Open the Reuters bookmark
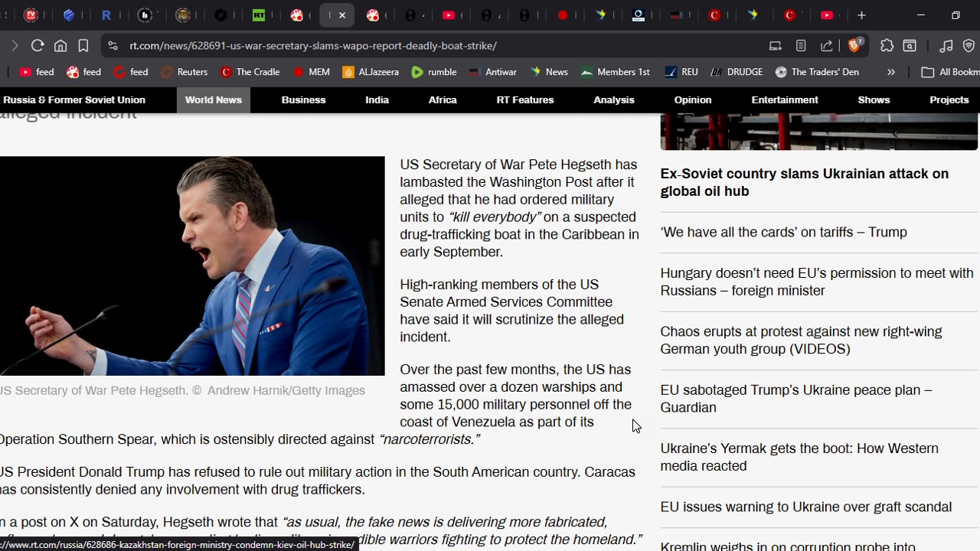 [x=185, y=72]
